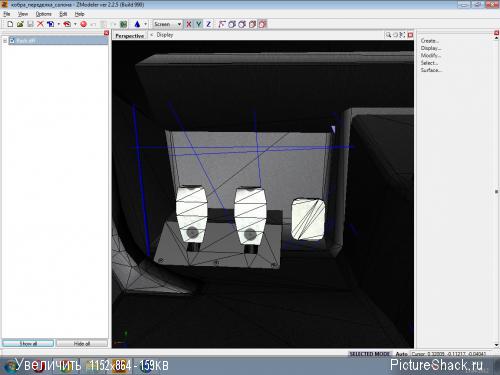500x375 pixels.
Task: Click the blue Import toolbar icon
Action: [50, 24]
